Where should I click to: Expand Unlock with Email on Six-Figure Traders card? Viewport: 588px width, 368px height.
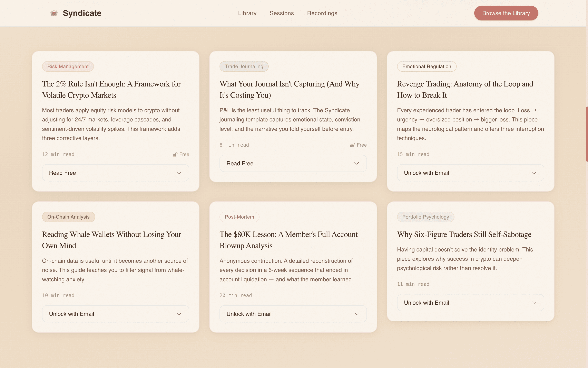[470, 303]
